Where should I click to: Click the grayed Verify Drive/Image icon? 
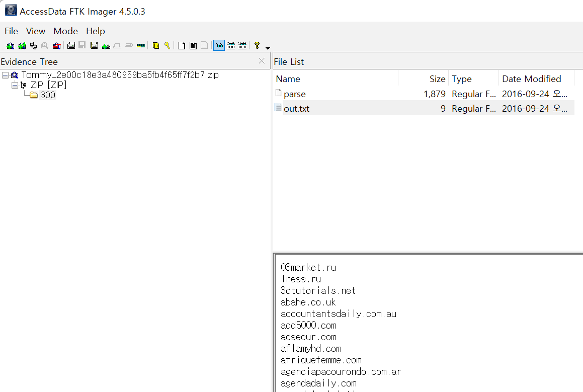click(x=129, y=45)
